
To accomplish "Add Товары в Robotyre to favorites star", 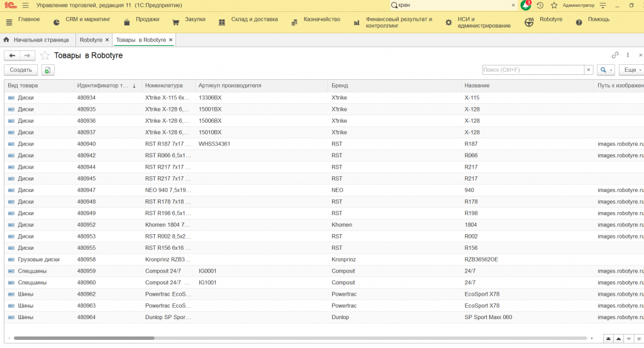I will [x=45, y=55].
